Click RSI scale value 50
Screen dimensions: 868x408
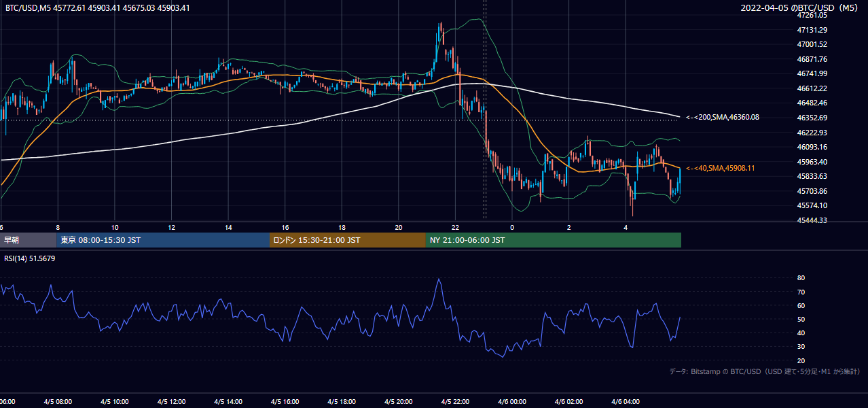click(x=801, y=319)
